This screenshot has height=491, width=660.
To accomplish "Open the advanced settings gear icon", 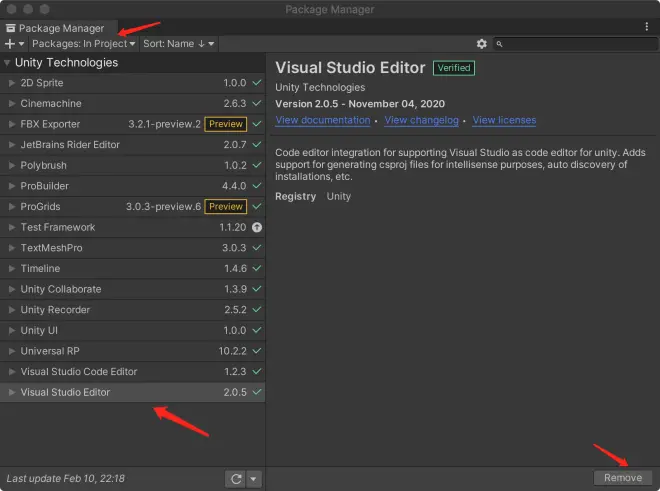I will [x=482, y=44].
